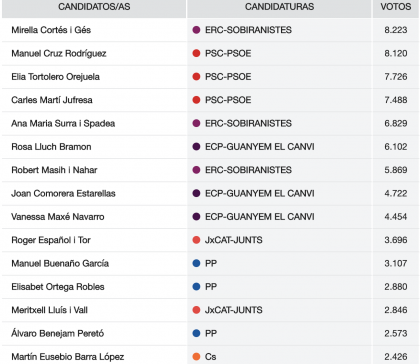The height and width of the screenshot is (364, 420).
Task: Click the CANDIDATURAS column header
Action: coord(279,7)
